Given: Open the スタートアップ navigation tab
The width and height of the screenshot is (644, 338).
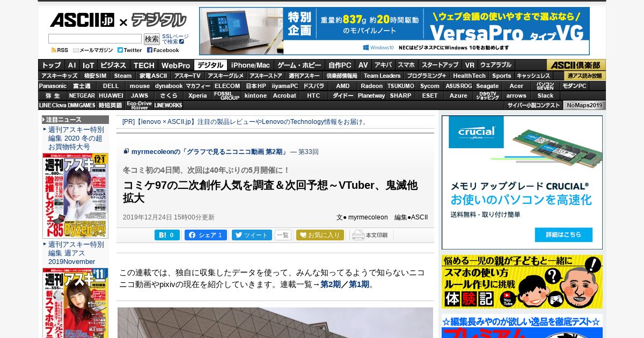Looking at the screenshot, I should click(x=440, y=65).
